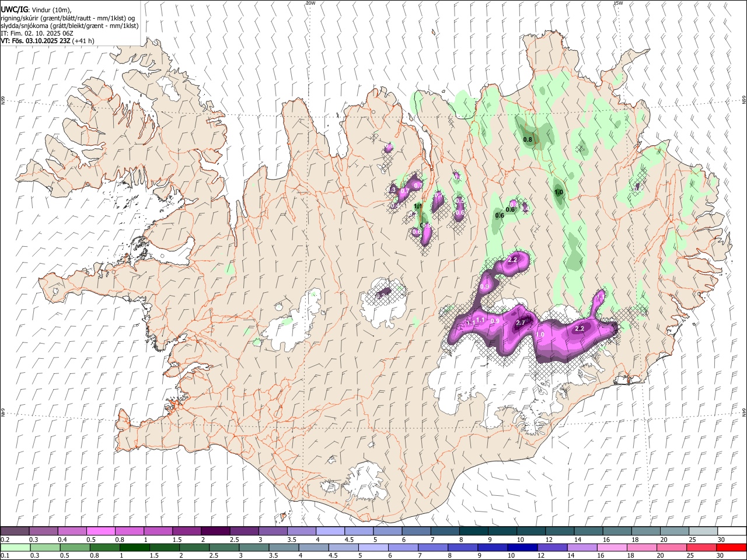747x560 pixels.
Task: Pick top-row swatch between 0.2 and 0.3
Action: tap(15, 531)
